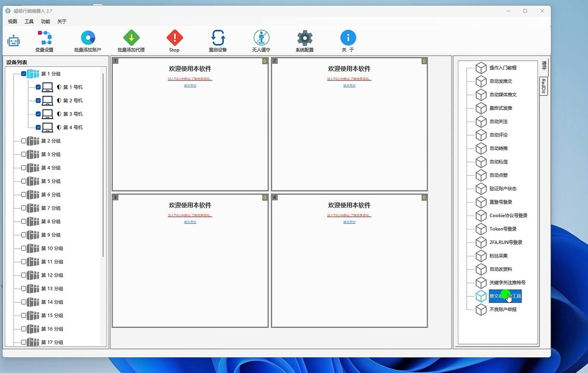Uncheck the 第 2 号机 checkbox
This screenshot has width=588, height=373.
point(38,101)
